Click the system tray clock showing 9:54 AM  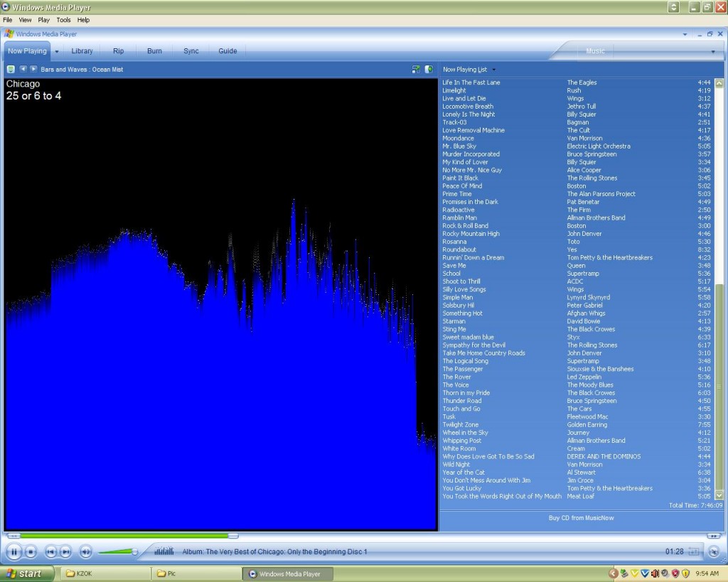(x=707, y=573)
